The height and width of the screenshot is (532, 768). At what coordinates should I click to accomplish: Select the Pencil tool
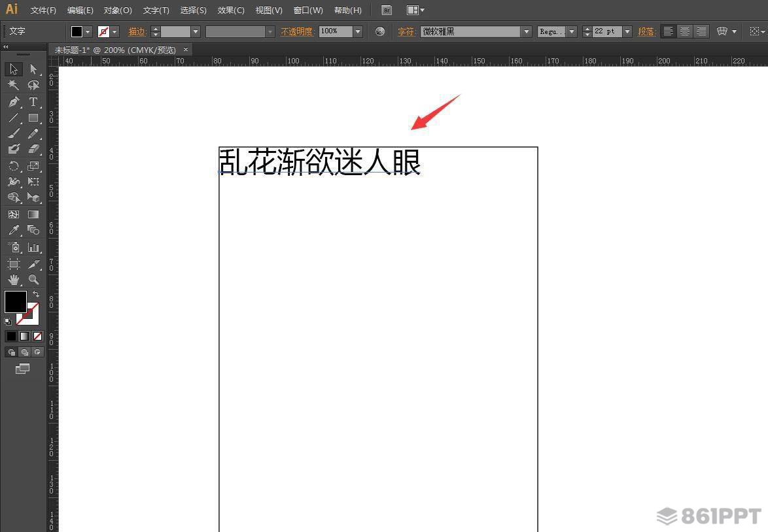point(33,133)
